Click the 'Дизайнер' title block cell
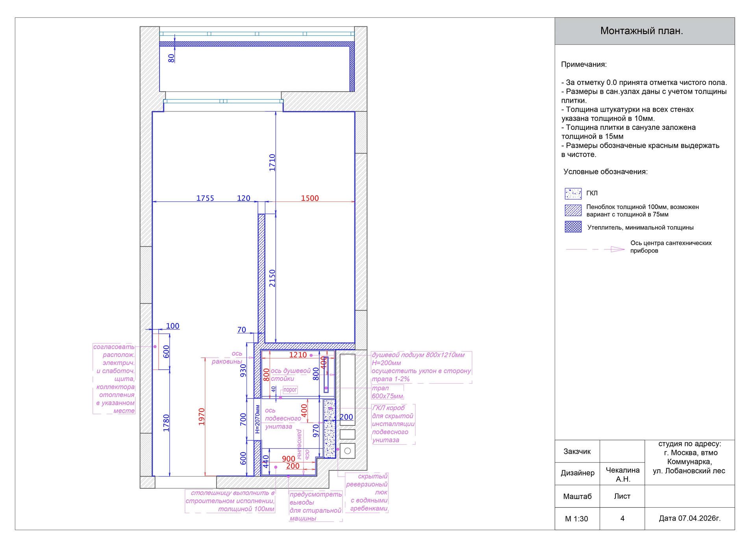This screenshot has height=534, width=756. click(577, 473)
